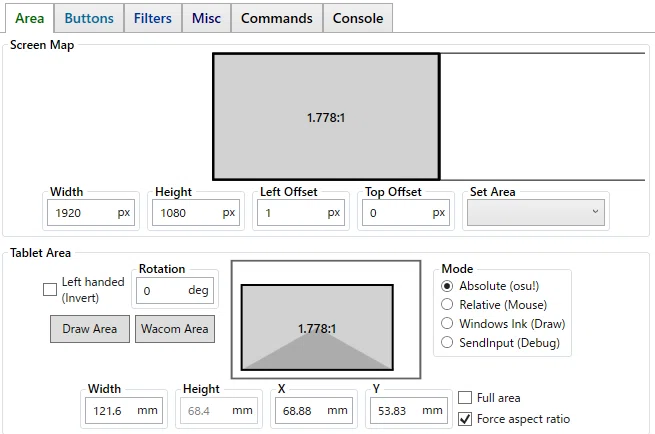This screenshot has height=434, width=655.
Task: Click the Screen Map Height field
Action: point(196,213)
